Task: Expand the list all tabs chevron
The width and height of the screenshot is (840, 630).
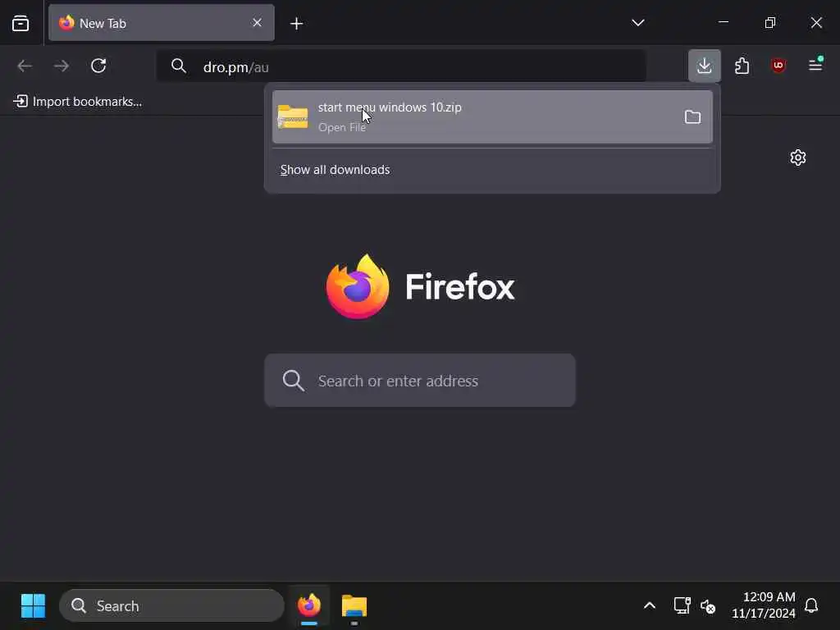Action: [637, 22]
